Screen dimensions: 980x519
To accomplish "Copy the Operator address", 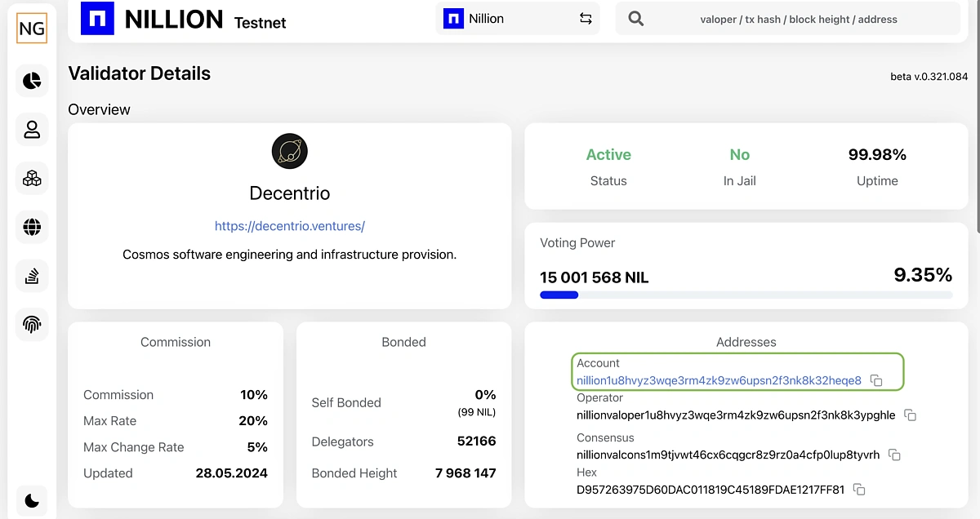I will pyautogui.click(x=910, y=415).
